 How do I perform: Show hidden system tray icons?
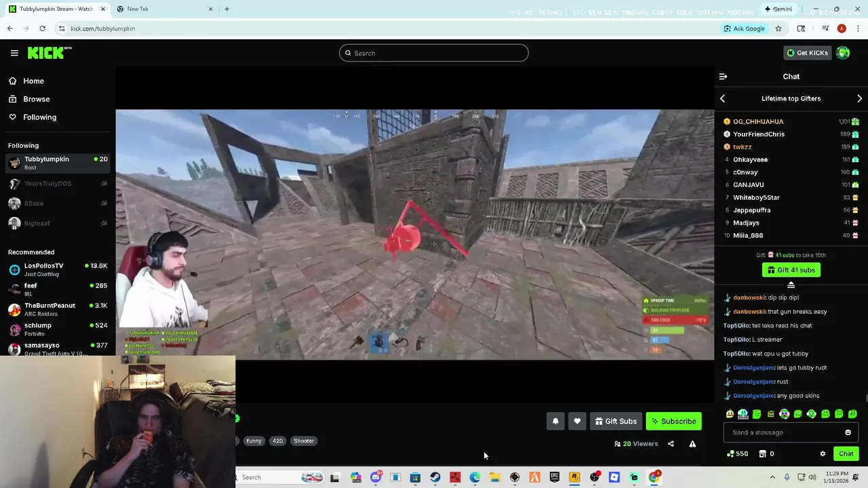click(x=772, y=477)
